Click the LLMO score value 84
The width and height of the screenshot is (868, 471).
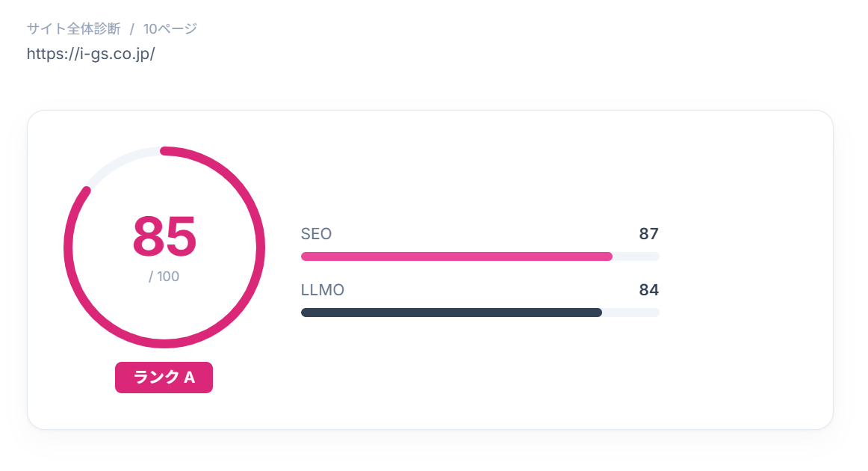pos(648,290)
